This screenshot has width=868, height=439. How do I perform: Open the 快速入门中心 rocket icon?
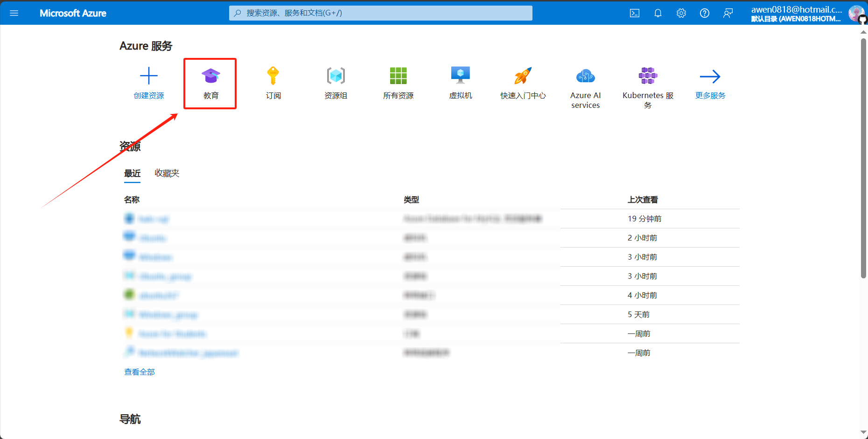click(523, 76)
